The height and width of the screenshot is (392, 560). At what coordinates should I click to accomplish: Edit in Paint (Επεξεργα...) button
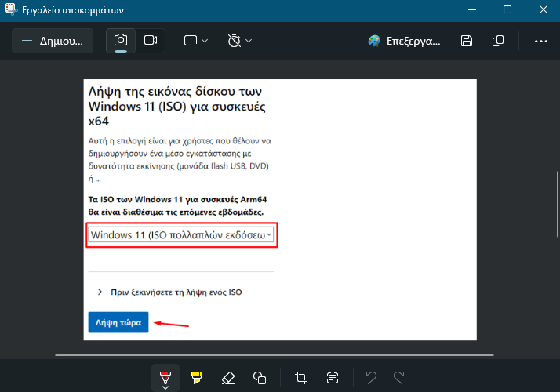coord(404,41)
